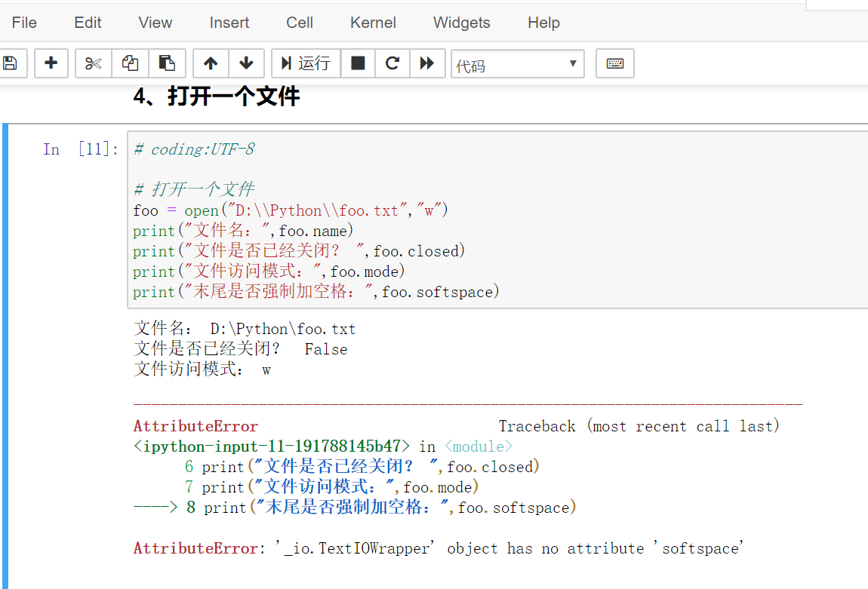868x589 pixels.
Task: Open the File menu
Action: [23, 22]
